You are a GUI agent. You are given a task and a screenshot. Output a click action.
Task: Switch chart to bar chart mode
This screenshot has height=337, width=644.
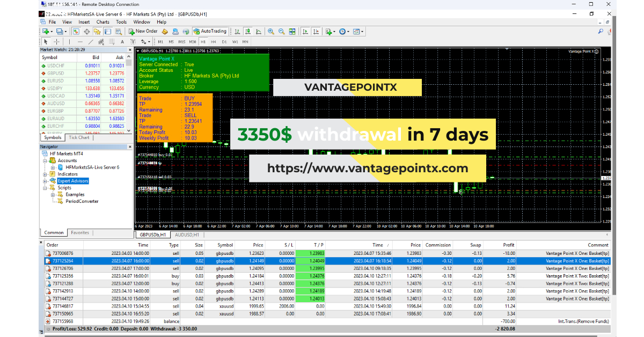point(237,31)
